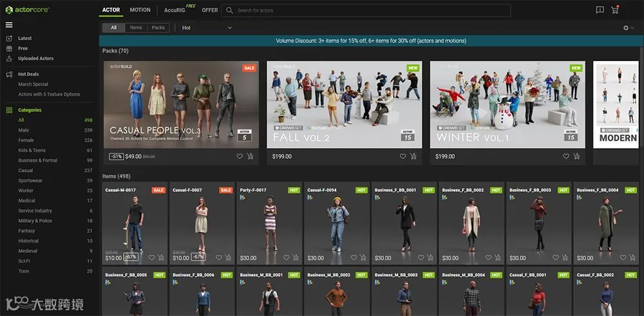644x316 pixels.
Task: Open the hamburger menu in sidebar
Action: point(9,24)
